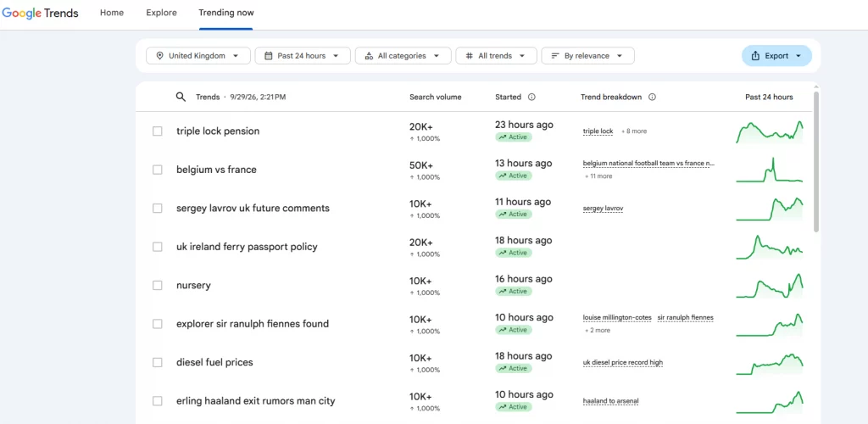Viewport: 868px width, 424px height.
Task: Open sparkline chart for triple lock pension
Action: click(770, 131)
